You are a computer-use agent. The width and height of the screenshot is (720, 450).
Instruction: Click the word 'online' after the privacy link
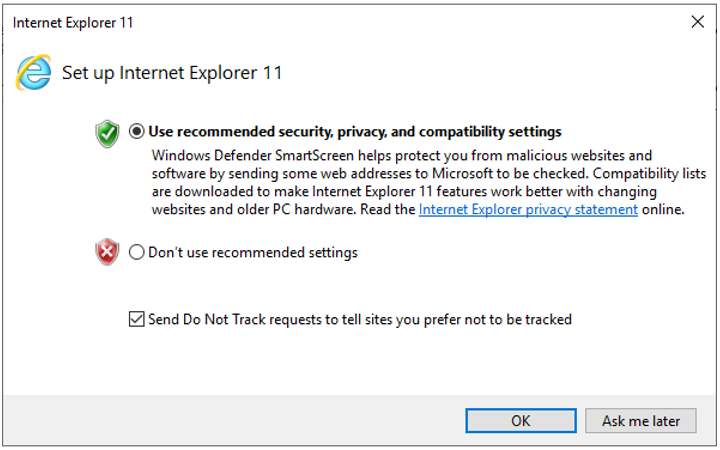662,210
